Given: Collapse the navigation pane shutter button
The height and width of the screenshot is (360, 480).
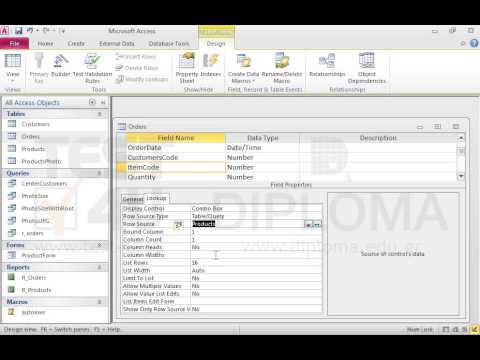Looking at the screenshot, I should tap(103, 102).
